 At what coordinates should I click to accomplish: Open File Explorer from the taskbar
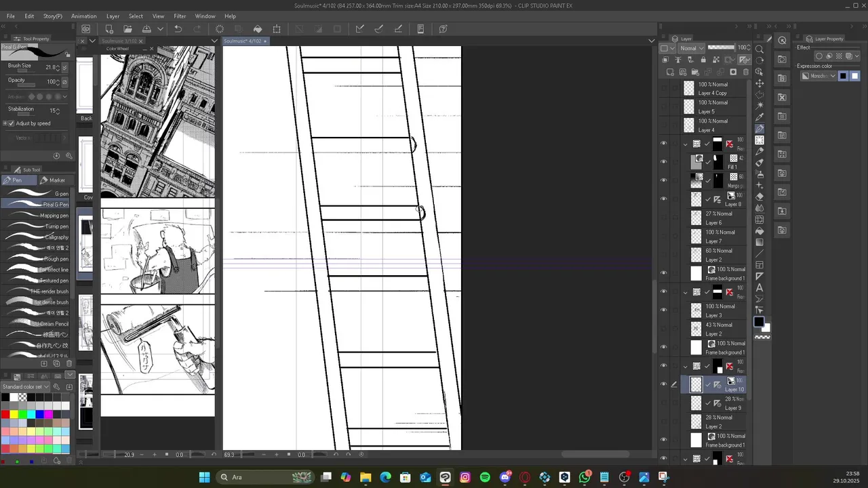[x=366, y=477]
